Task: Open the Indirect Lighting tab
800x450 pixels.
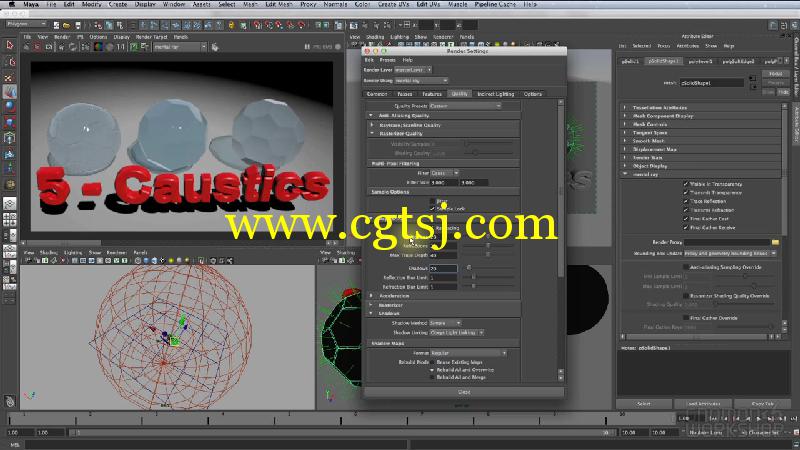Action: click(x=495, y=94)
